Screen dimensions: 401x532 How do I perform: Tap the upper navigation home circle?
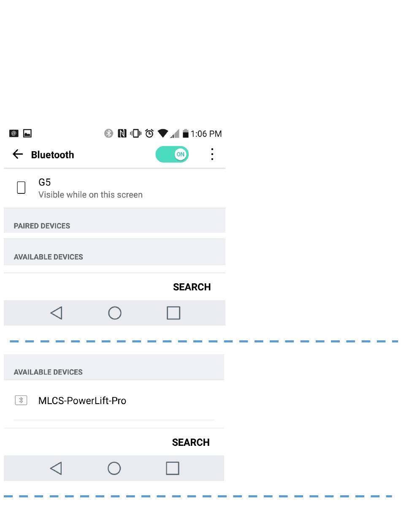[x=115, y=313]
